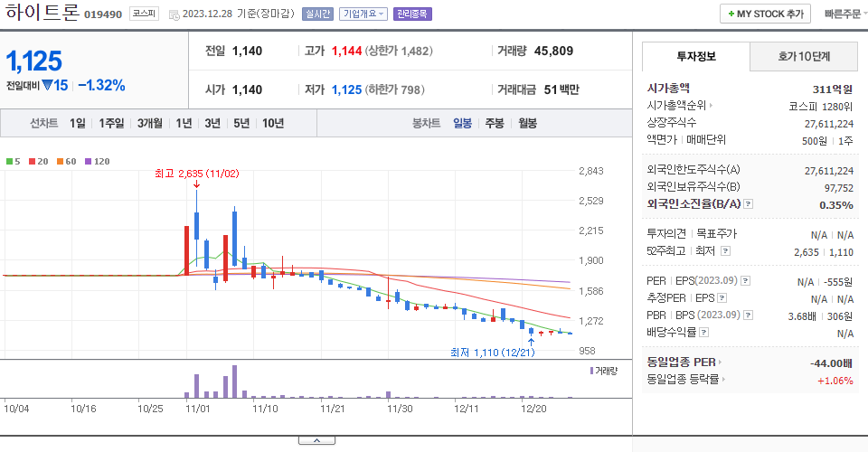Click the down-triangle price drop indicator
Image resolution: width=868 pixels, height=452 pixels.
47,85
